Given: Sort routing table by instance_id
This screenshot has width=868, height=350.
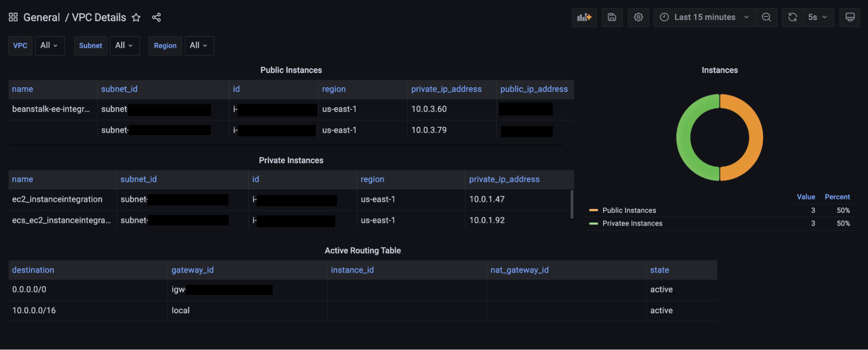Looking at the screenshot, I should coord(352,270).
